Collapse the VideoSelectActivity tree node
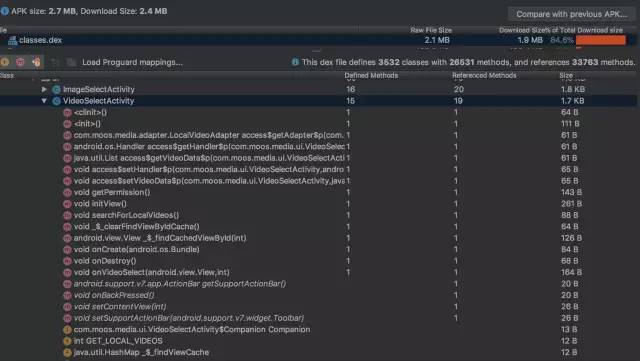Image resolution: width=640 pixels, height=361 pixels. pos(44,100)
